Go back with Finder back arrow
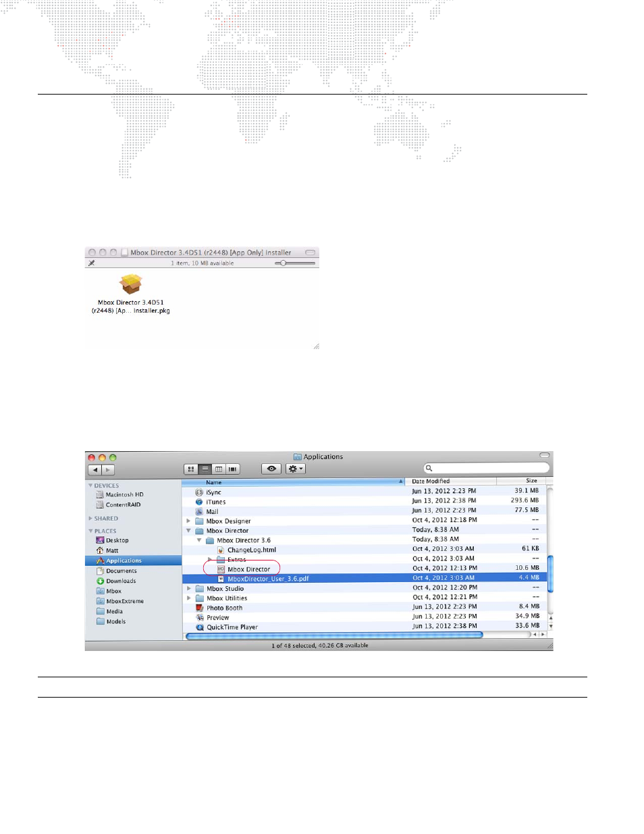 click(95, 469)
